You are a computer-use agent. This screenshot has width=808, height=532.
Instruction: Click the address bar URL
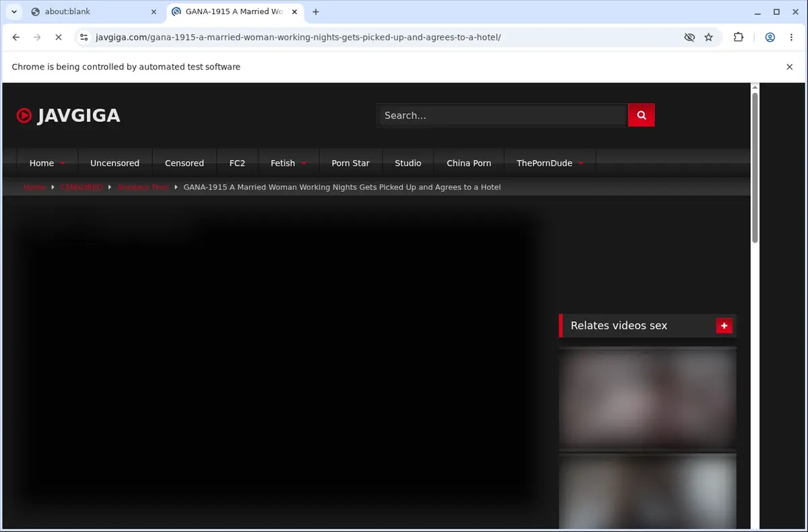click(x=298, y=38)
